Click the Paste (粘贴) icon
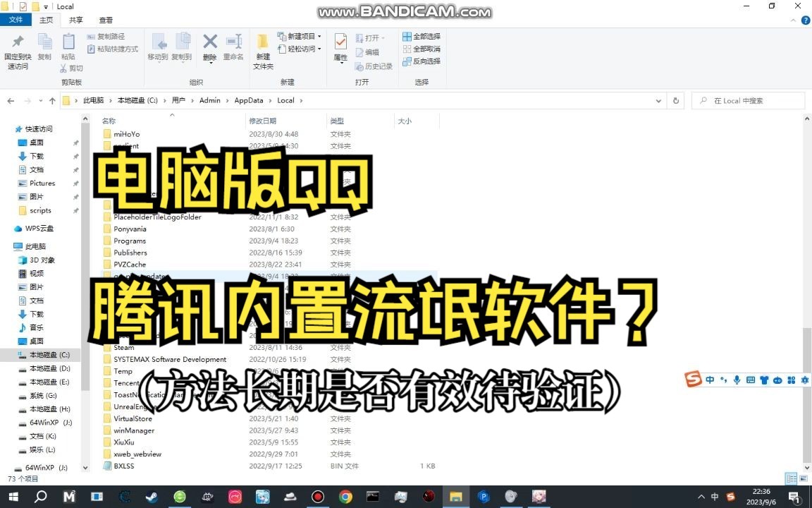Viewport: 812px width, 508px height. click(x=68, y=46)
